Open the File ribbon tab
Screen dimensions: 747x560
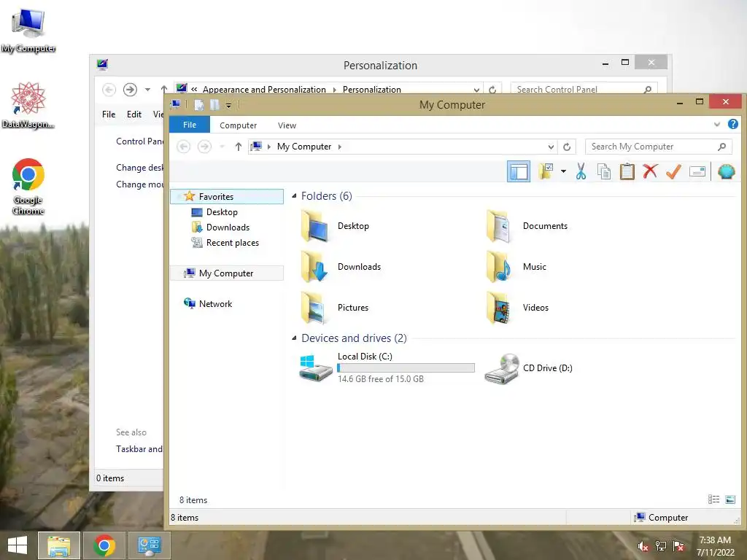[189, 125]
